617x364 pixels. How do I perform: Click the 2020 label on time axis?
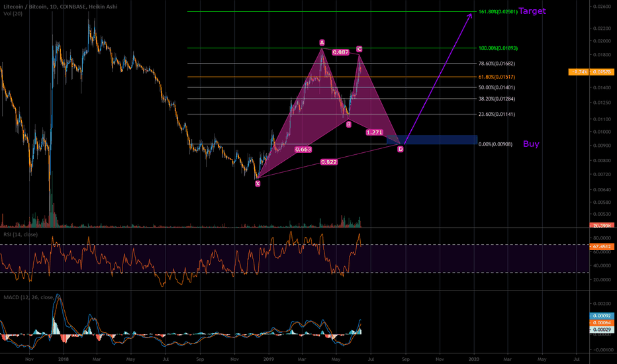pyautogui.click(x=474, y=359)
